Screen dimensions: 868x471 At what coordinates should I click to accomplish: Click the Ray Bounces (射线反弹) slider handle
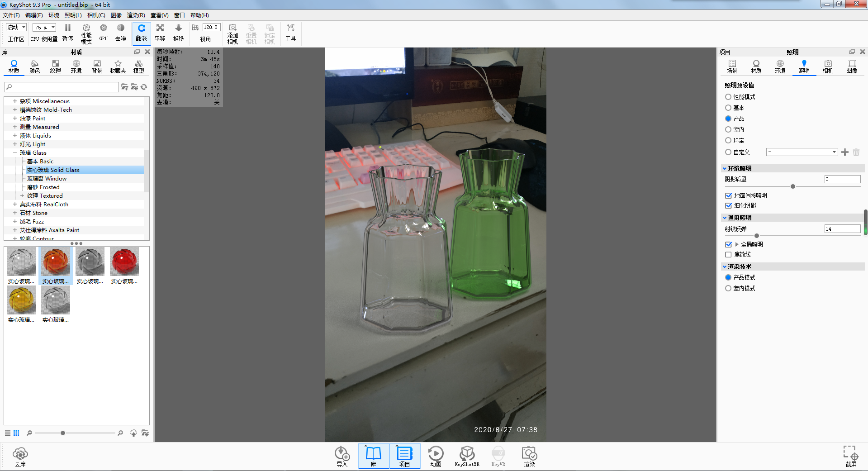click(x=756, y=236)
